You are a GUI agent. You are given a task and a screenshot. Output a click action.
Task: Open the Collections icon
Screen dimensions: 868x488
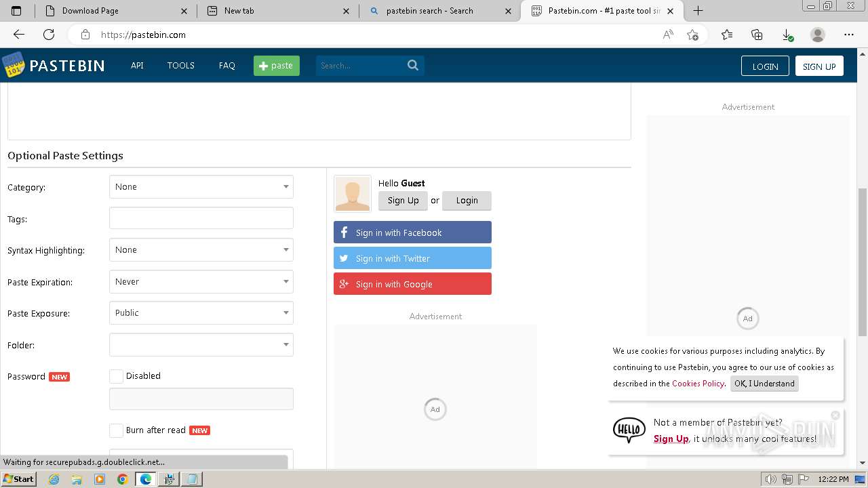[x=757, y=35]
